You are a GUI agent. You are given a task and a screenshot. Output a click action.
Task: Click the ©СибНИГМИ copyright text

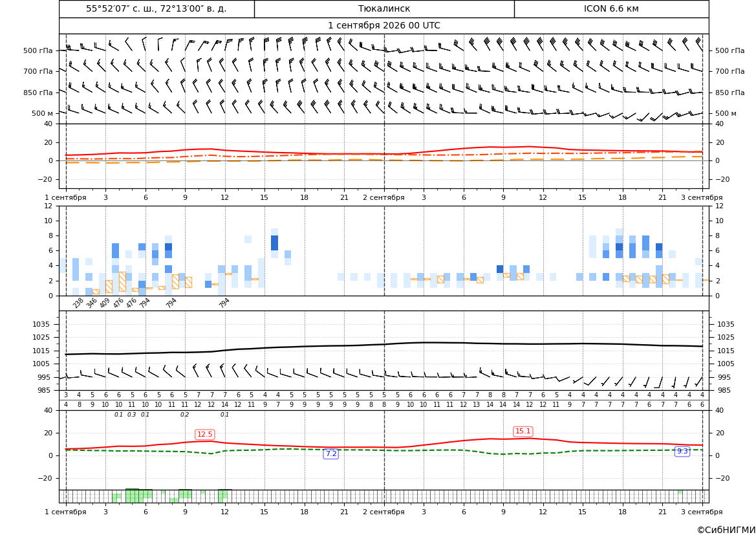click(726, 530)
